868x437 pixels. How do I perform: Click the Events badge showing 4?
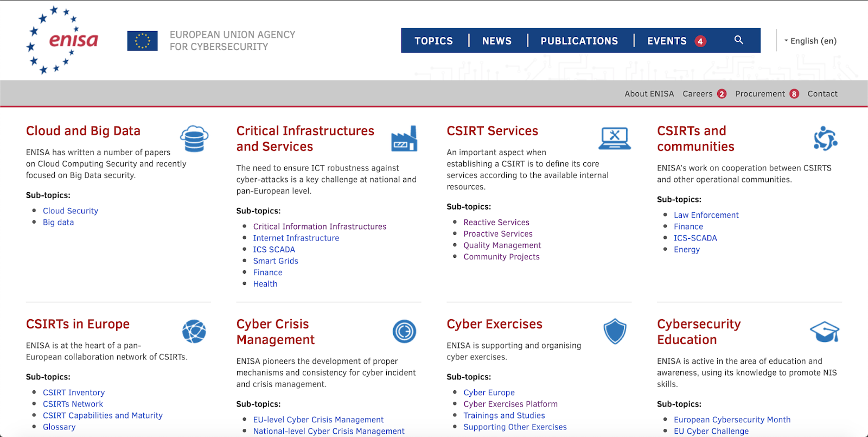[x=700, y=41]
